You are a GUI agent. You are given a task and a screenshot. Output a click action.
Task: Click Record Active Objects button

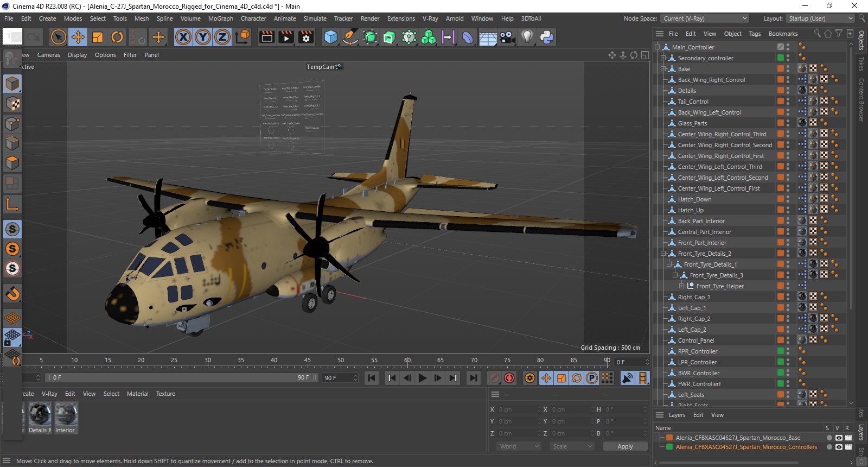pyautogui.click(x=494, y=378)
